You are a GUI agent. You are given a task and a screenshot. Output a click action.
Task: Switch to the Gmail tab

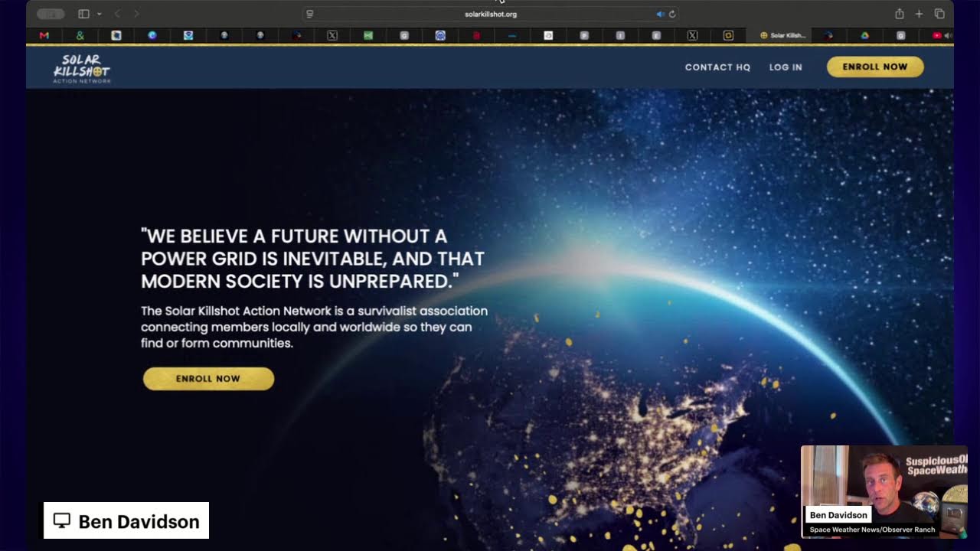pos(44,35)
